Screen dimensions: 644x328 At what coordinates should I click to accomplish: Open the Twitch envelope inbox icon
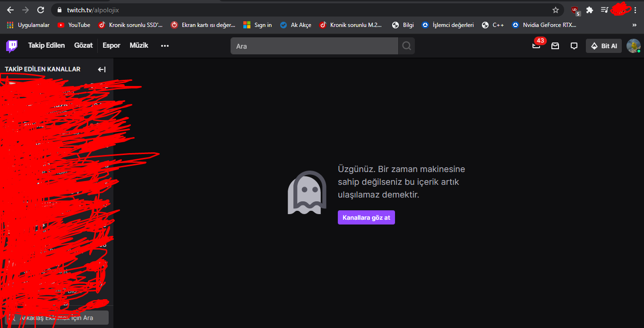[x=555, y=46]
